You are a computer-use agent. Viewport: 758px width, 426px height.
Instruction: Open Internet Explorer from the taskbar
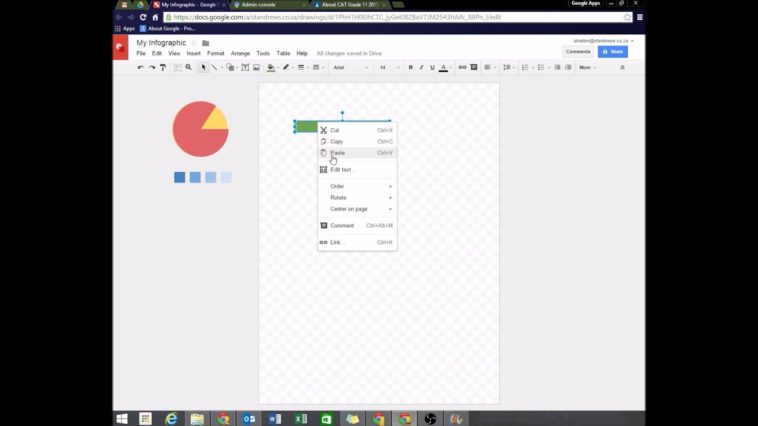(171, 418)
